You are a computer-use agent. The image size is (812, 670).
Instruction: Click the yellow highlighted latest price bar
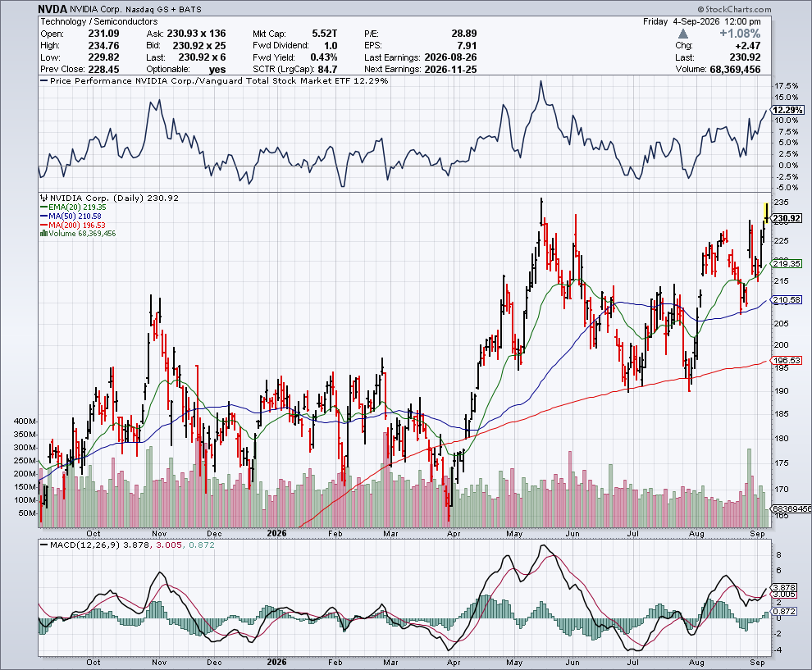click(x=766, y=213)
